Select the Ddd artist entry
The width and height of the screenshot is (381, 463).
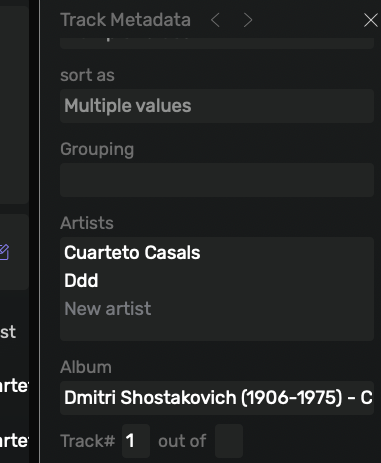tap(81, 280)
